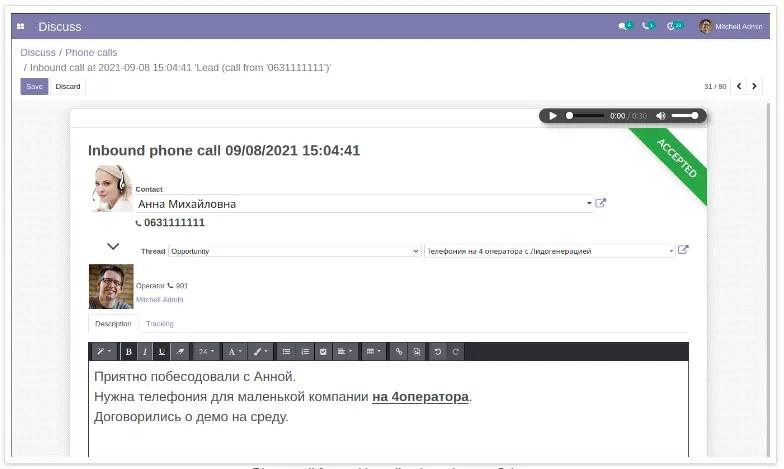Insert a link using the editor's link icon

coord(399,352)
